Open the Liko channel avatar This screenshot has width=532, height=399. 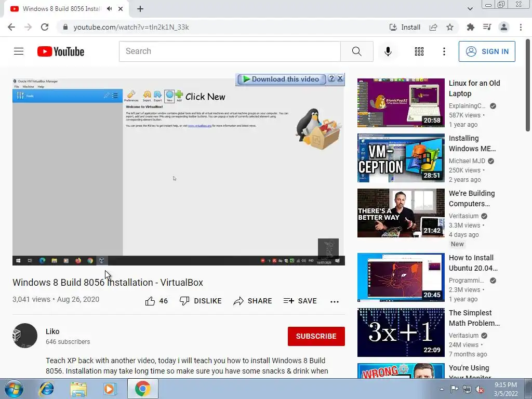pos(25,336)
